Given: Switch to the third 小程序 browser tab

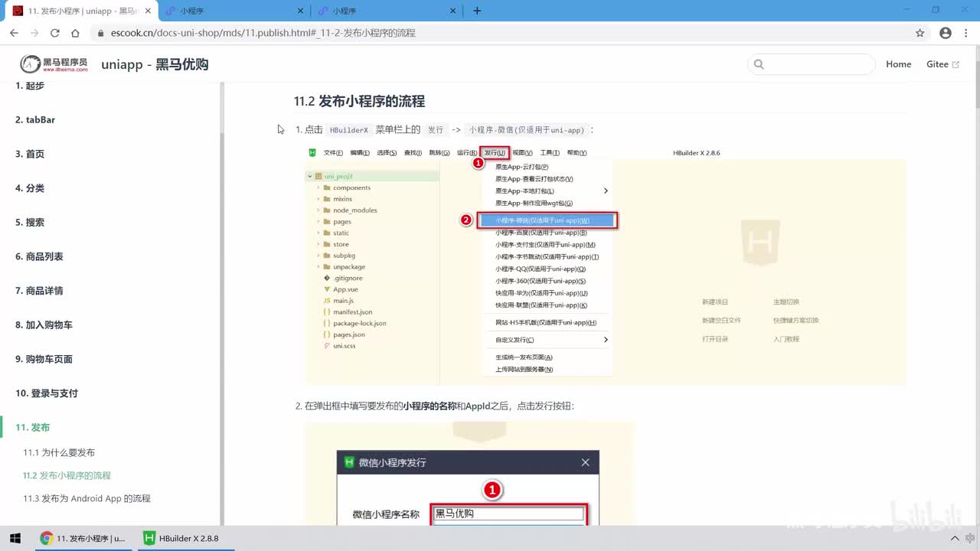Looking at the screenshot, I should [387, 11].
